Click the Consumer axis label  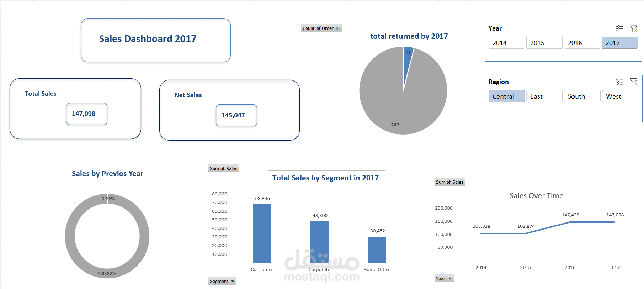(262, 269)
